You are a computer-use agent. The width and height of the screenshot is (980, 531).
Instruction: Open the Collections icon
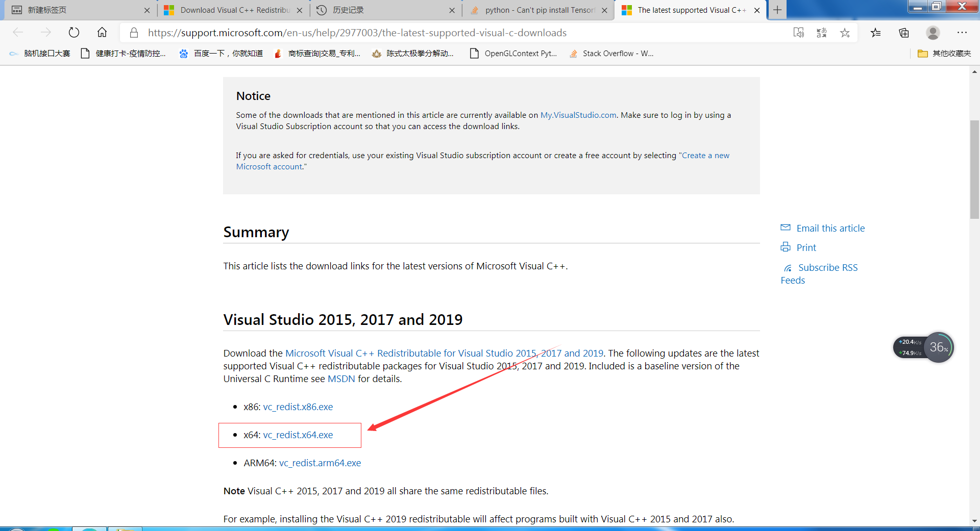tap(904, 33)
